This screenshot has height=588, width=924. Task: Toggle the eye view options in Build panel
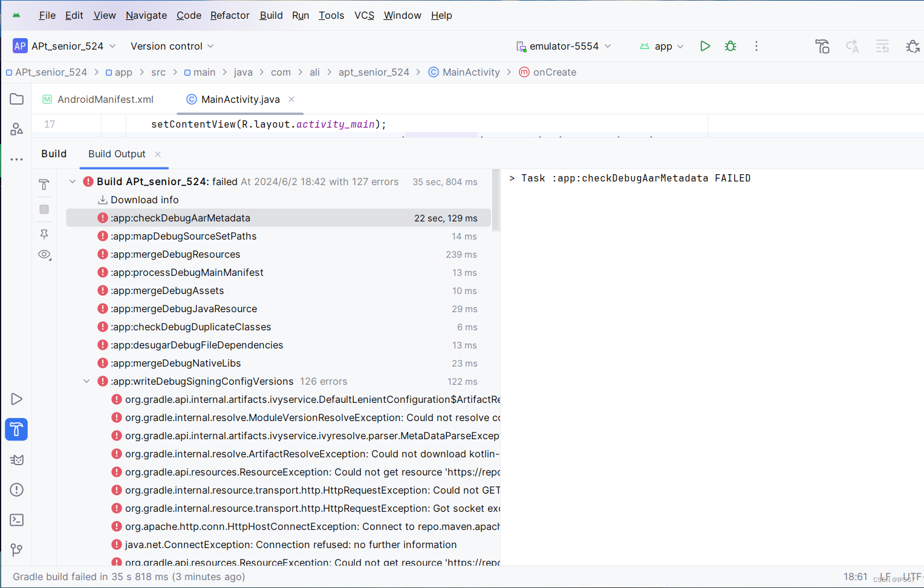[44, 255]
